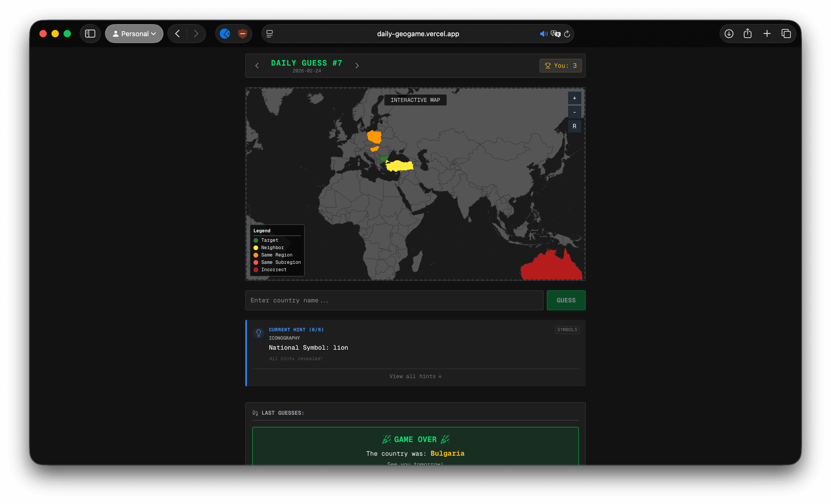The height and width of the screenshot is (504, 831).
Task: Click the lightbulb hint icon
Action: [258, 333]
